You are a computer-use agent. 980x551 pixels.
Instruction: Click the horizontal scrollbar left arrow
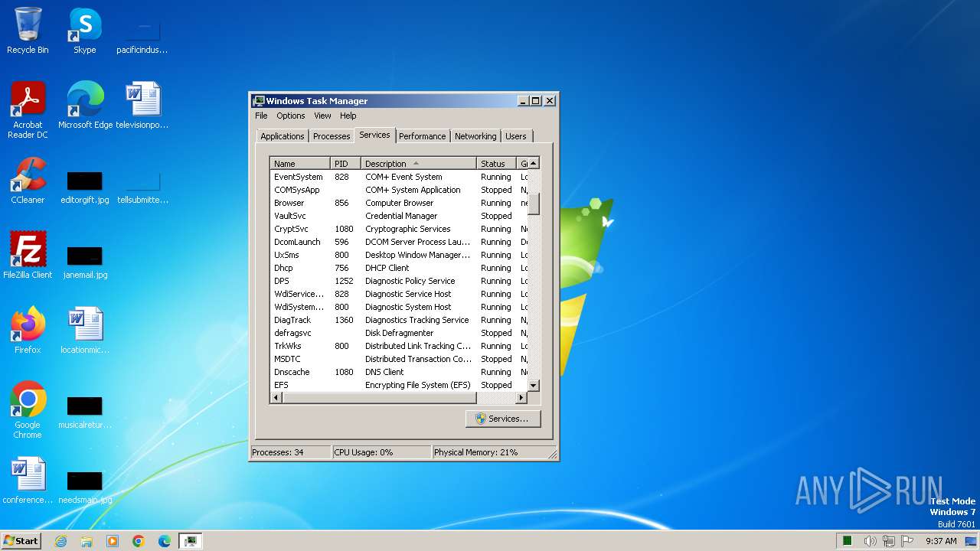click(x=276, y=398)
